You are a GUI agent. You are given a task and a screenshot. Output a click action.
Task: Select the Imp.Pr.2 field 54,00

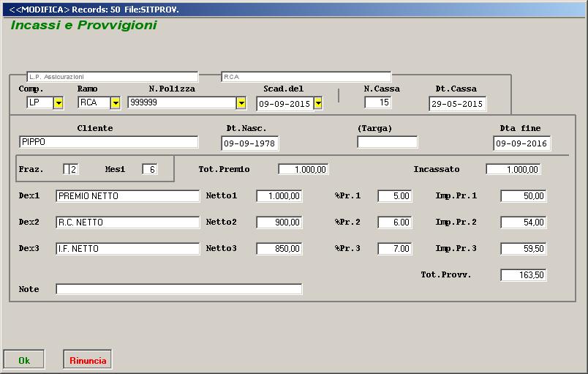pyautogui.click(x=524, y=222)
